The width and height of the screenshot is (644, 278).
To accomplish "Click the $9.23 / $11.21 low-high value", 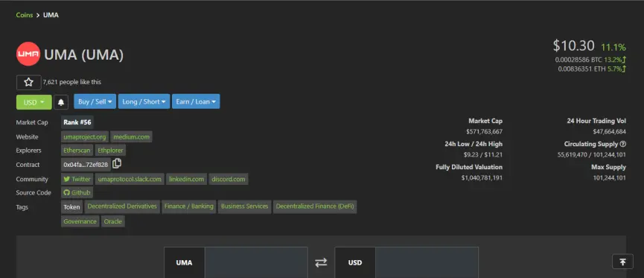I will tap(483, 154).
